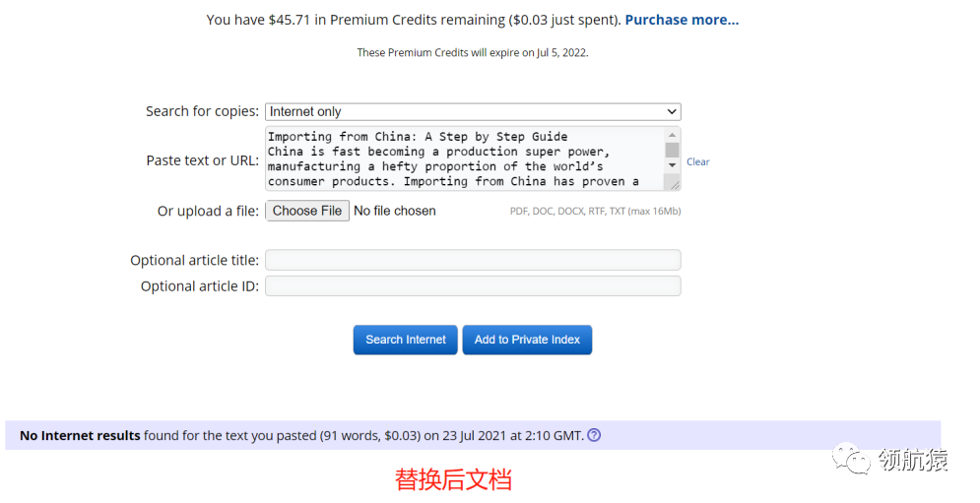Open the "Purchase more..." link
Image resolution: width=980 pixels, height=503 pixels.
(x=682, y=20)
